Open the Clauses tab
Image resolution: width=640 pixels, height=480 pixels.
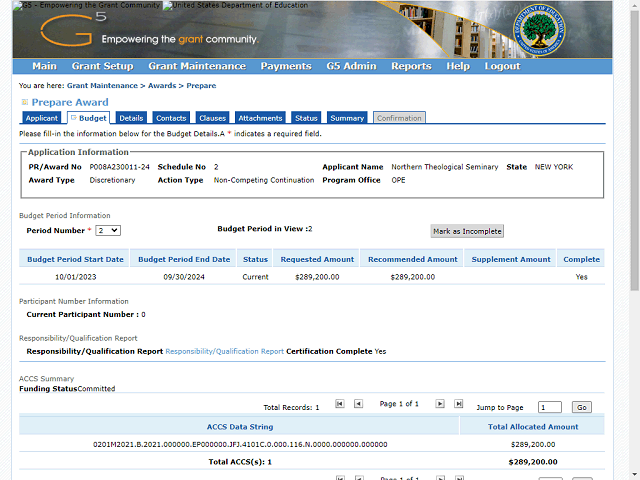click(212, 118)
